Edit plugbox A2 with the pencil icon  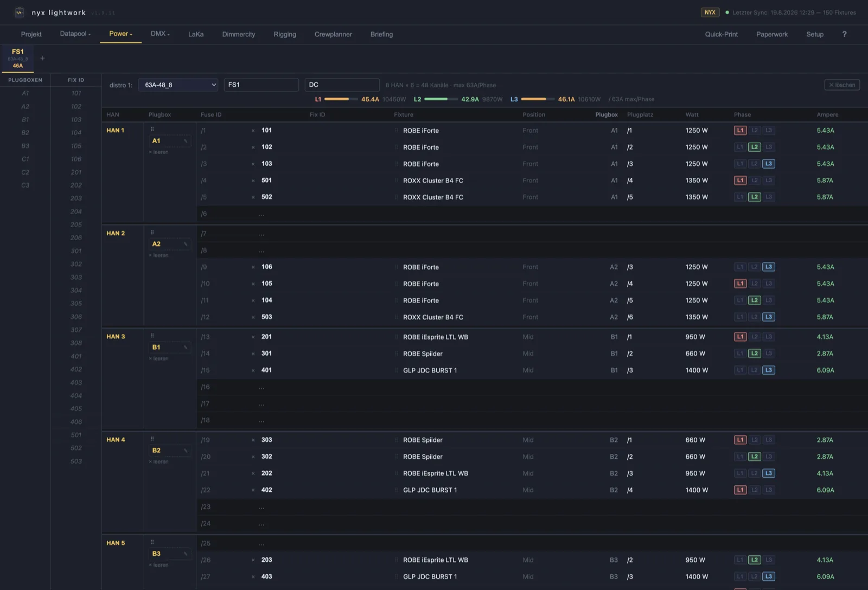tap(186, 244)
